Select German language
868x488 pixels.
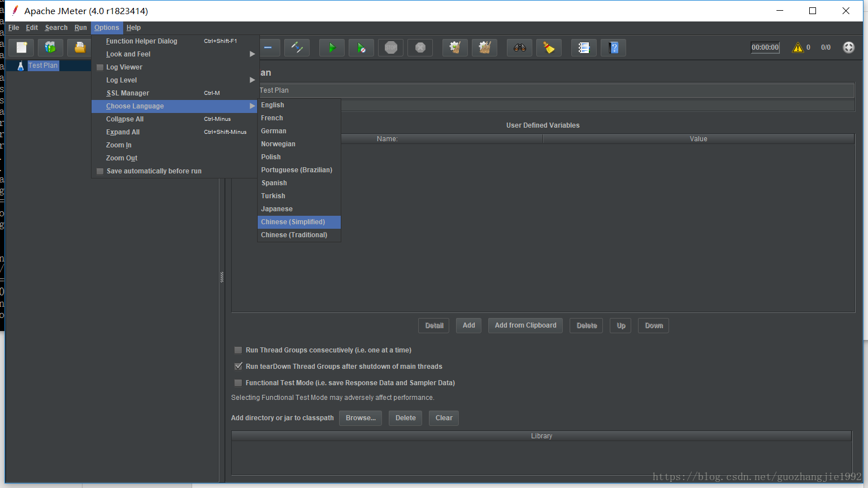(x=299, y=131)
